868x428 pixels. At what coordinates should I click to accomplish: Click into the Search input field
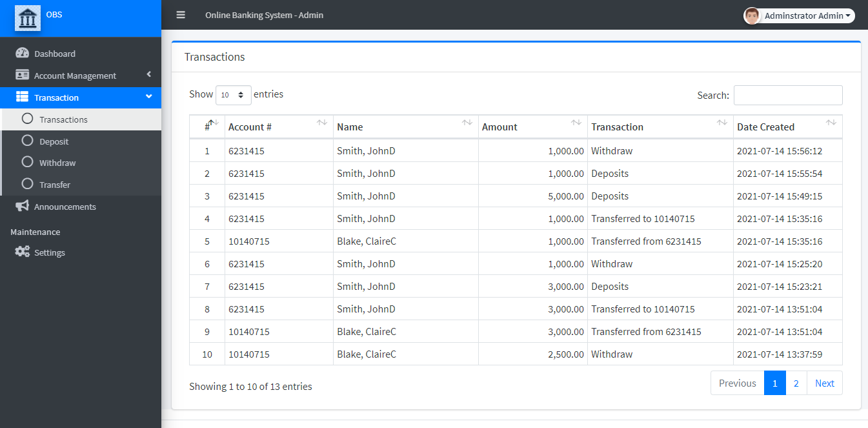[x=787, y=95]
